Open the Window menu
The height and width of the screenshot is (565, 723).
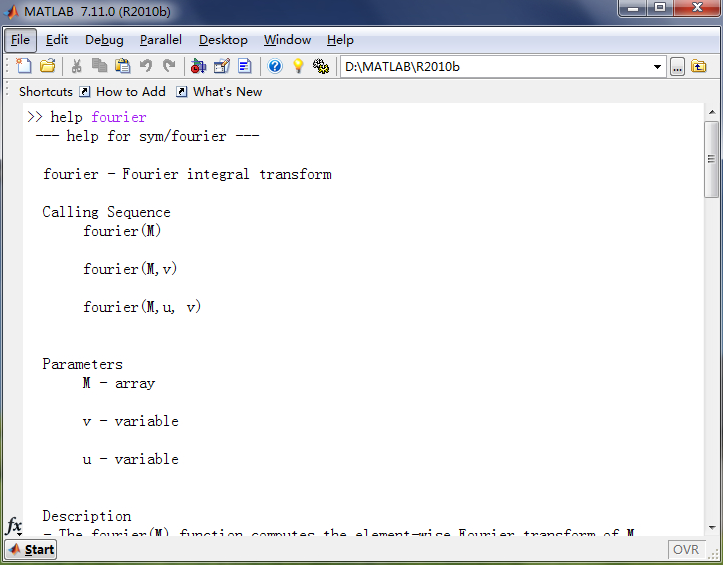[x=287, y=40]
